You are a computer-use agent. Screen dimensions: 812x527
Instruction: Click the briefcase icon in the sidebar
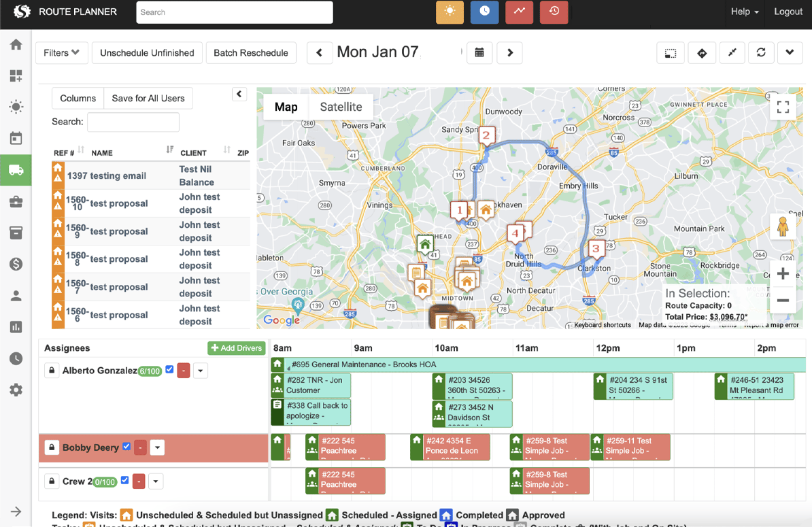tap(16, 201)
